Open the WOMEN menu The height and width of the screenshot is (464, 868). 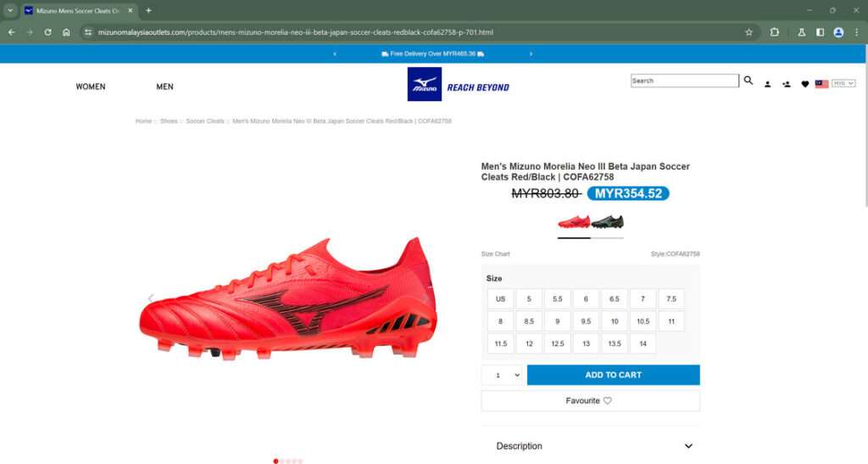(x=91, y=87)
